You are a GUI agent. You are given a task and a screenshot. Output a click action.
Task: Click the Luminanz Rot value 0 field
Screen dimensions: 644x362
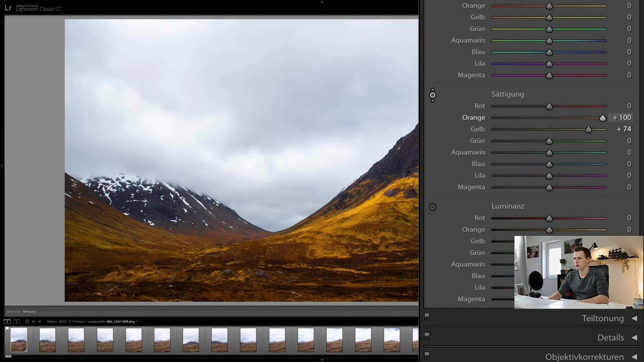click(x=629, y=218)
